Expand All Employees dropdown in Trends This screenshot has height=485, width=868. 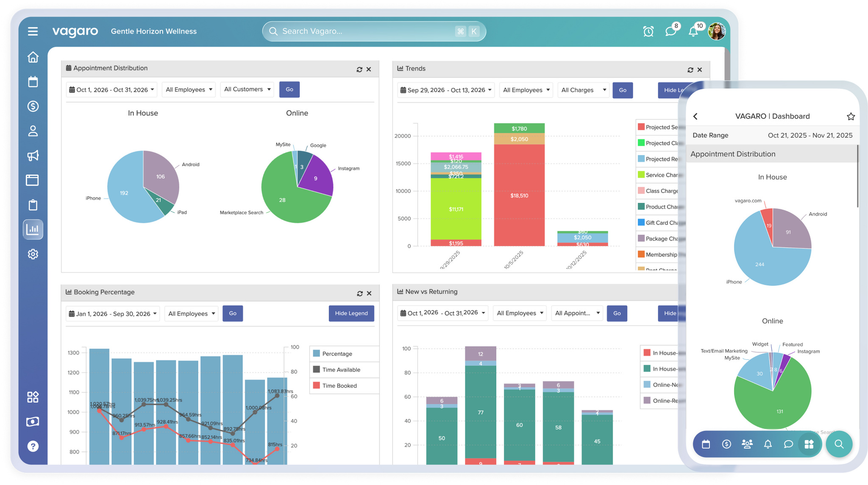click(526, 90)
